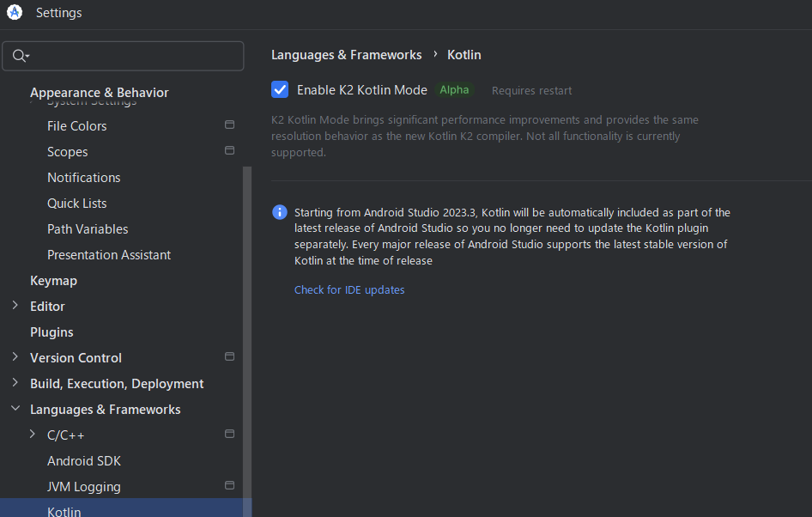The height and width of the screenshot is (517, 812).
Task: Disable the K2 Kotlin Mode checkbox
Action: click(280, 90)
